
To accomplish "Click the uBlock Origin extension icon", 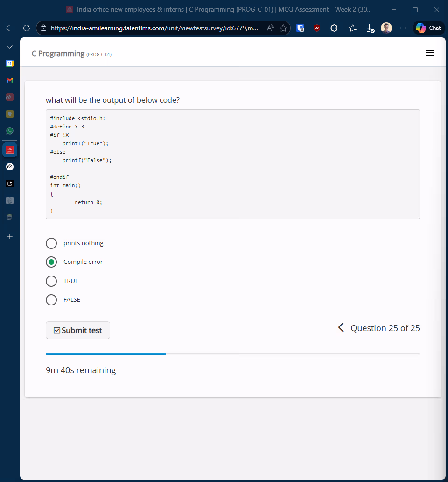I will (x=317, y=28).
